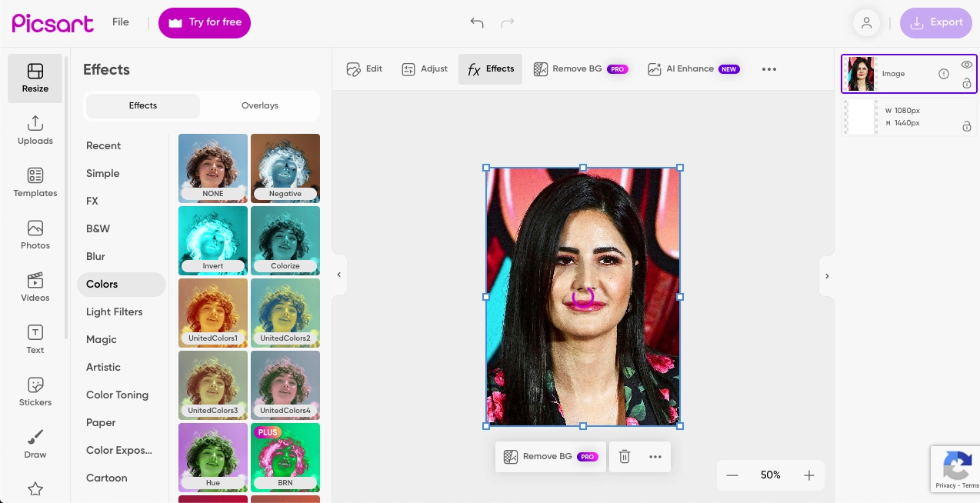Click the fx Effects toolbar button
Image resolution: width=980 pixels, height=503 pixels.
[x=491, y=69]
